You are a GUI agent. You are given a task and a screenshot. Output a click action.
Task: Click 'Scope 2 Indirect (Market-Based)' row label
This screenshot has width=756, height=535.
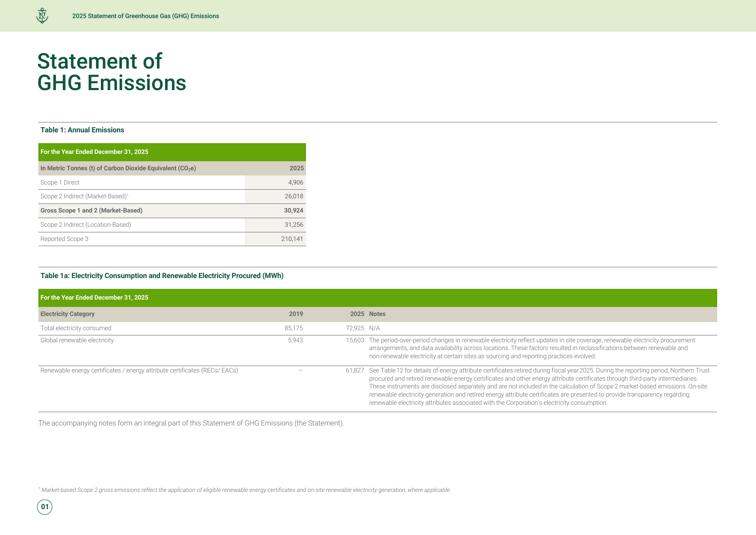coord(84,196)
